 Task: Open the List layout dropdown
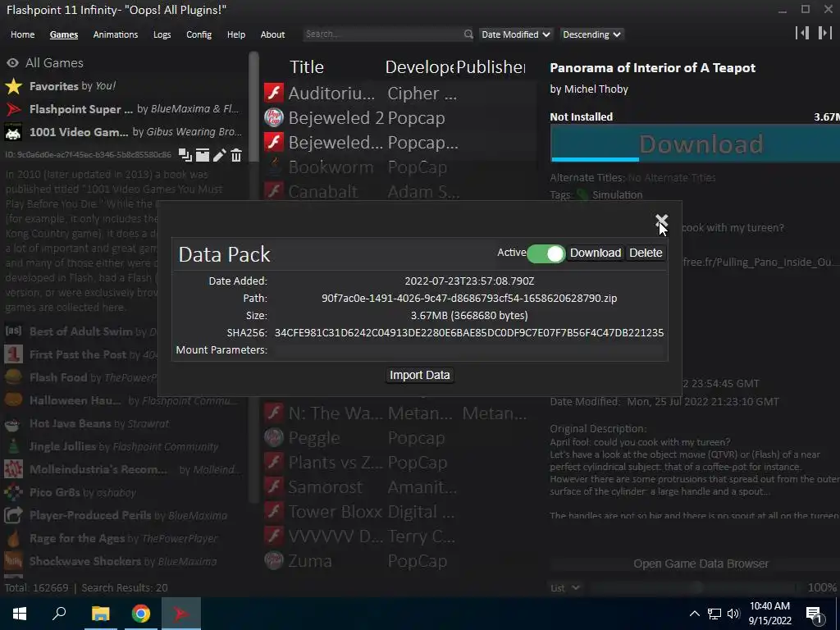[565, 588]
